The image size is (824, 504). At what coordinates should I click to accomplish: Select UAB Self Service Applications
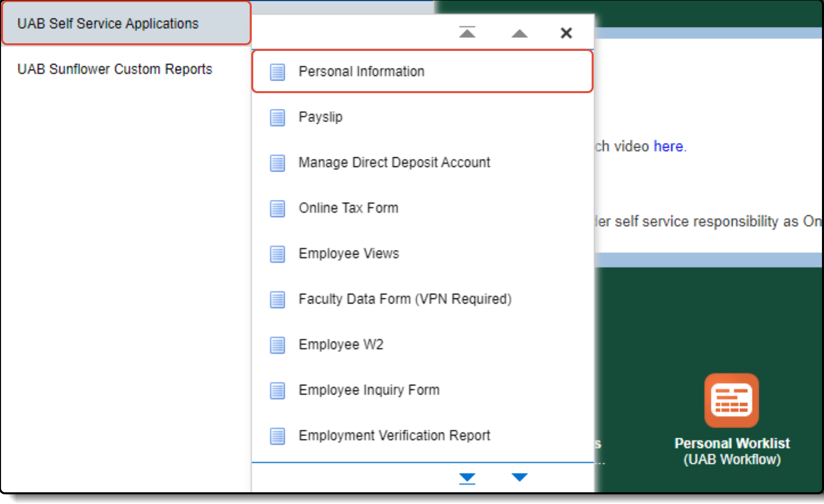(x=126, y=23)
